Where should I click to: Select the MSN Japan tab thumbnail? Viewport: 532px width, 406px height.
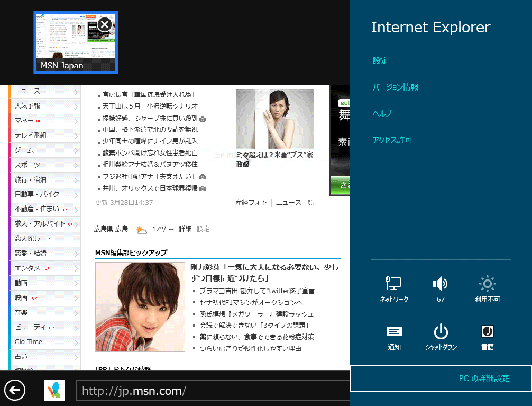tap(76, 42)
